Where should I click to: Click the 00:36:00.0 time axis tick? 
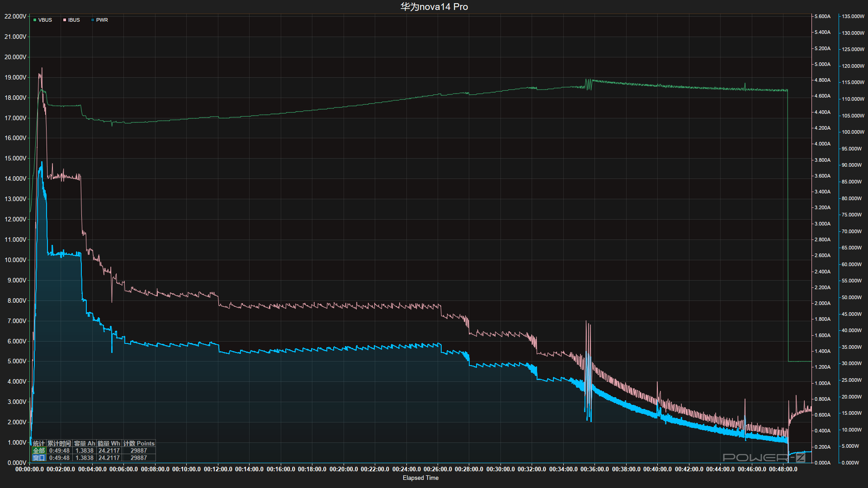tap(594, 469)
